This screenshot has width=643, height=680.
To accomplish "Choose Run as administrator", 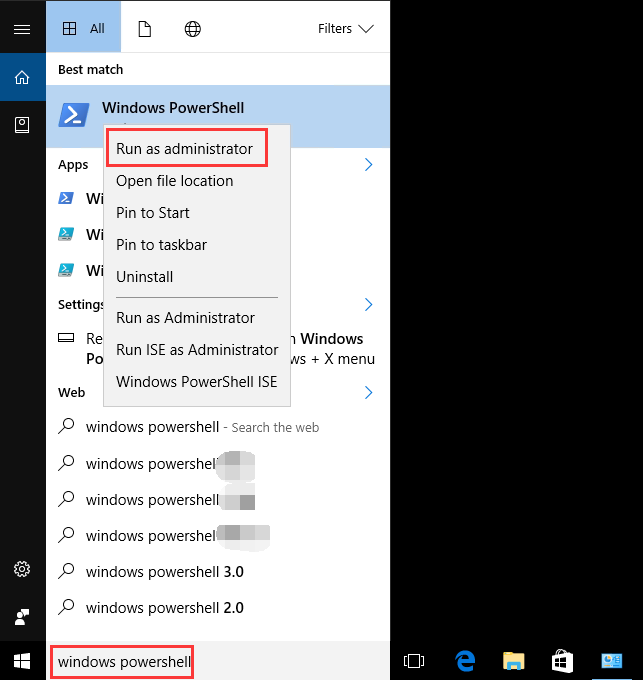I will point(185,148).
